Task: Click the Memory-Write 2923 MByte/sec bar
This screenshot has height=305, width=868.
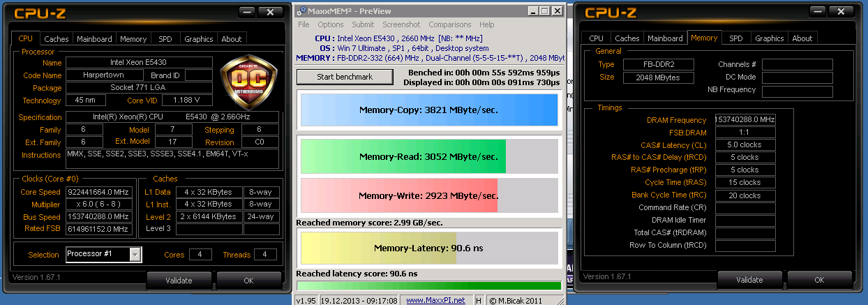Action: point(428,195)
